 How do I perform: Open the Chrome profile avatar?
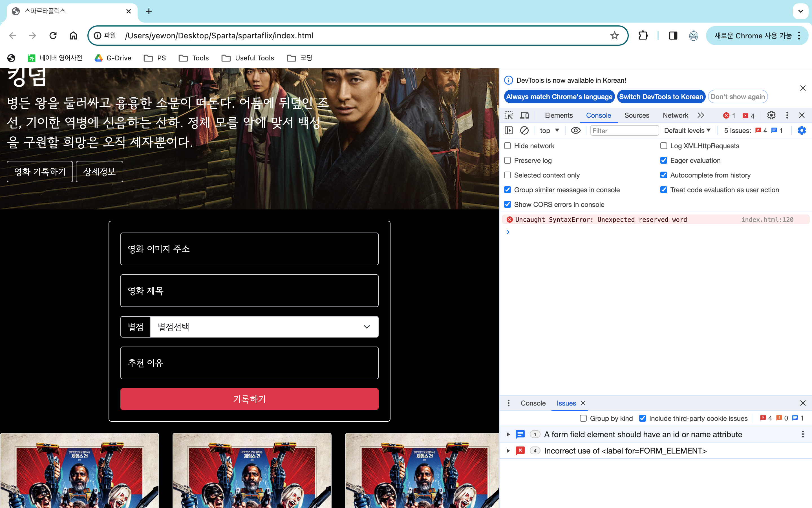point(694,36)
